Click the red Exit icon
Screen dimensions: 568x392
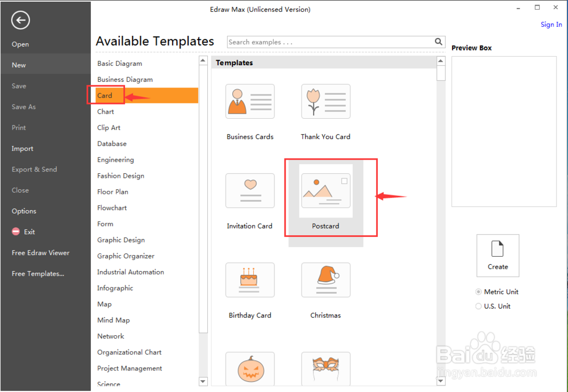tap(16, 231)
